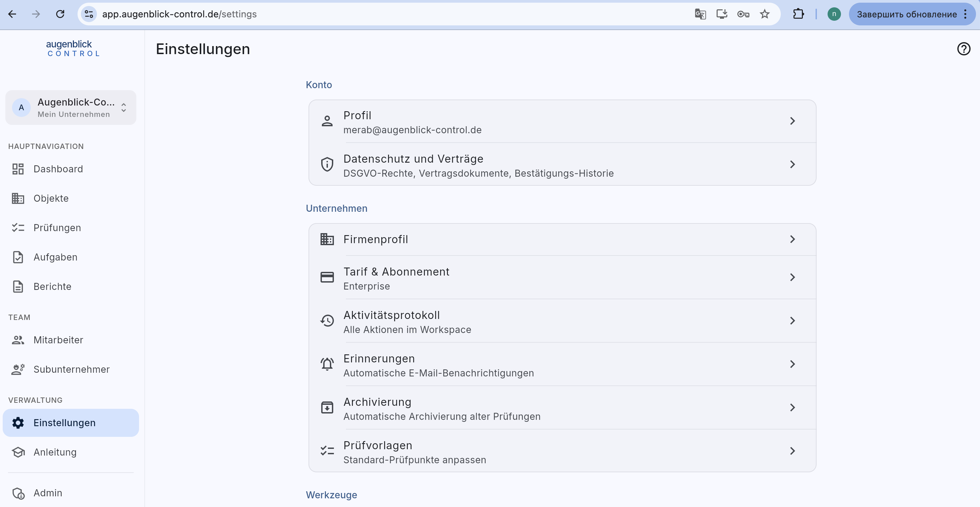Click the install app icon in address bar
The image size is (980, 507).
721,14
